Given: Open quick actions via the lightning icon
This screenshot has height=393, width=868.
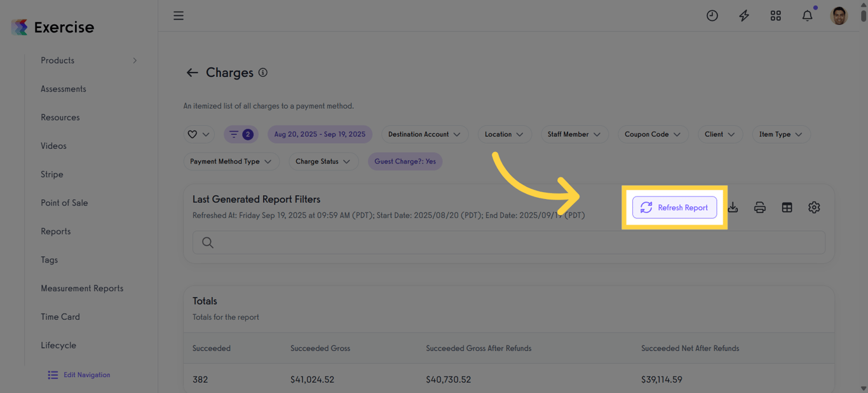Looking at the screenshot, I should 743,15.
